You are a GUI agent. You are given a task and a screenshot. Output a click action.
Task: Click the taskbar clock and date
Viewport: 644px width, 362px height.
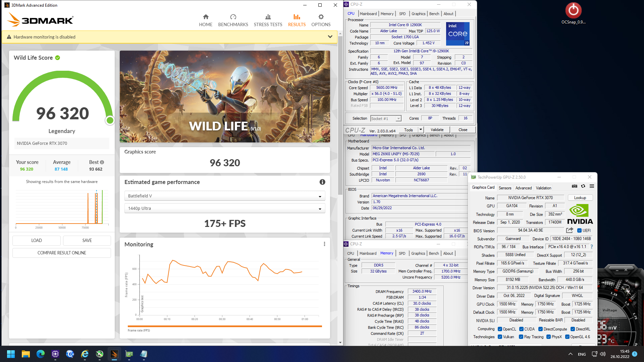[620, 354]
